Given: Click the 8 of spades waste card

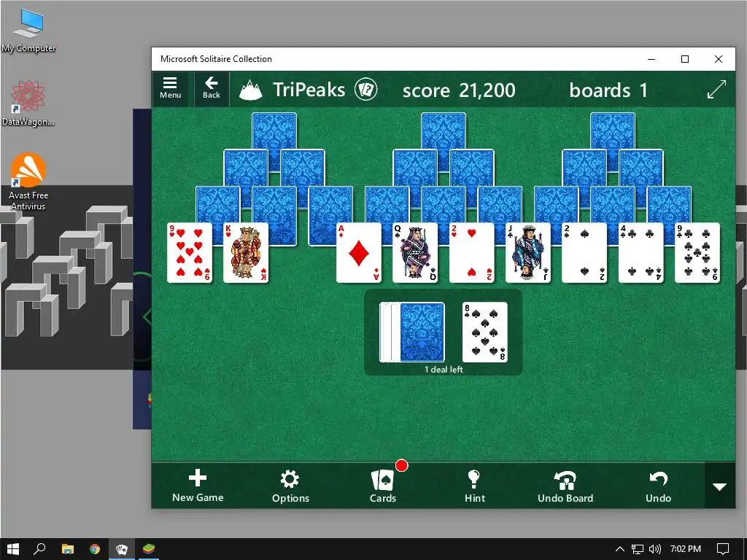Looking at the screenshot, I should click(x=484, y=332).
